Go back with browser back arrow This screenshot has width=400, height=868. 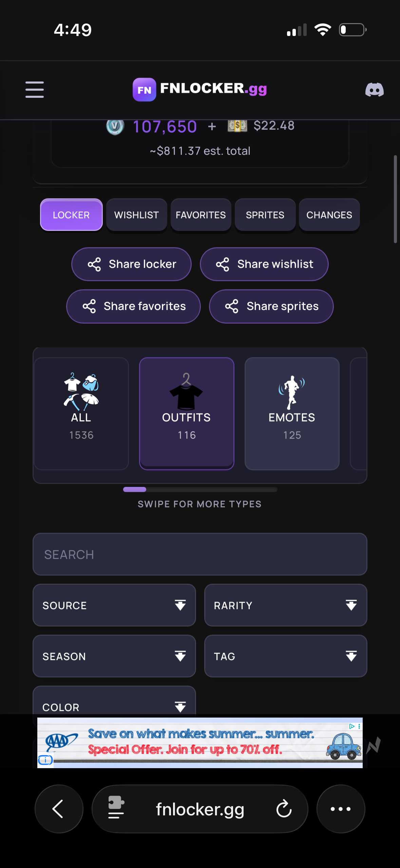[x=59, y=809]
